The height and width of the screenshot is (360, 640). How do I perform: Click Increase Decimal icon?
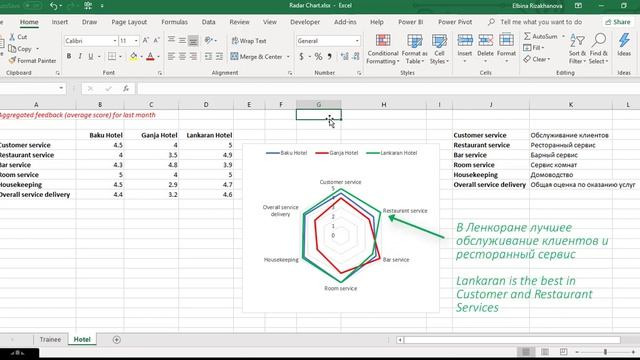(x=344, y=56)
